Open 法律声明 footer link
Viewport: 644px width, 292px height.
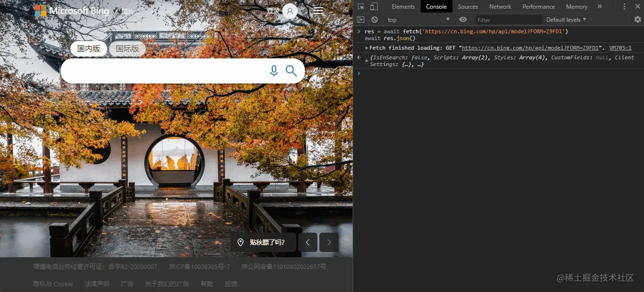[x=96, y=284]
